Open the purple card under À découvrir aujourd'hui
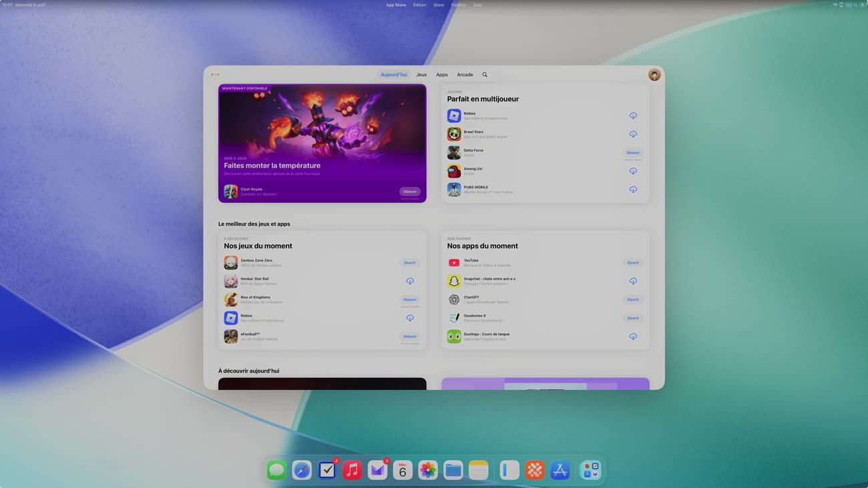Viewport: 868px width, 488px height. [x=546, y=384]
